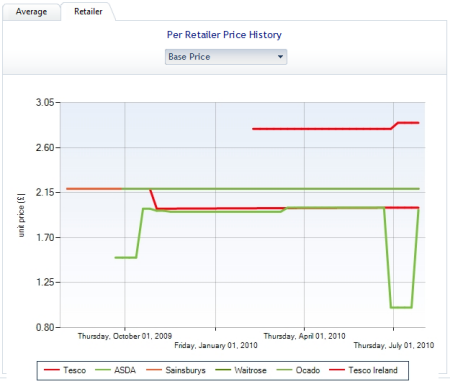
Task: Click the ASDA legend entry
Action: pos(115,370)
